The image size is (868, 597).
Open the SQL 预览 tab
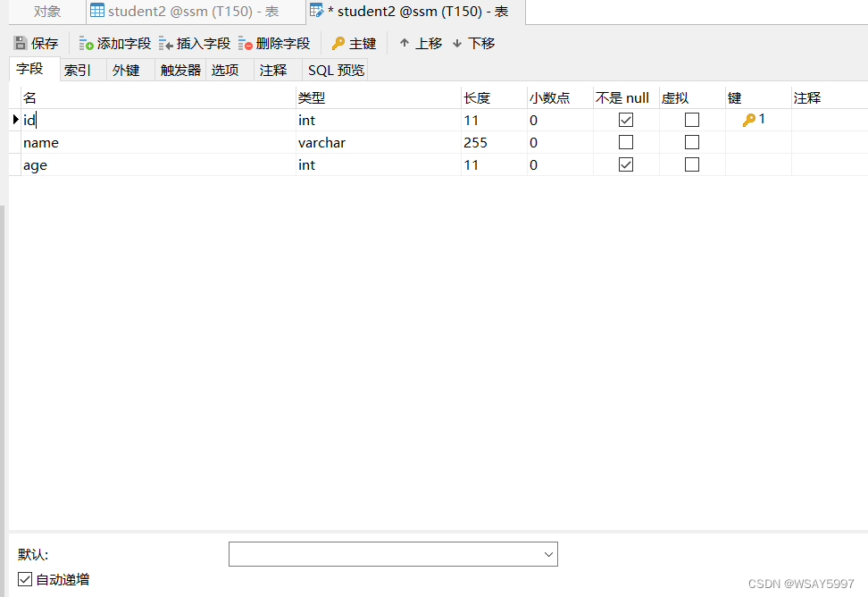[335, 71]
